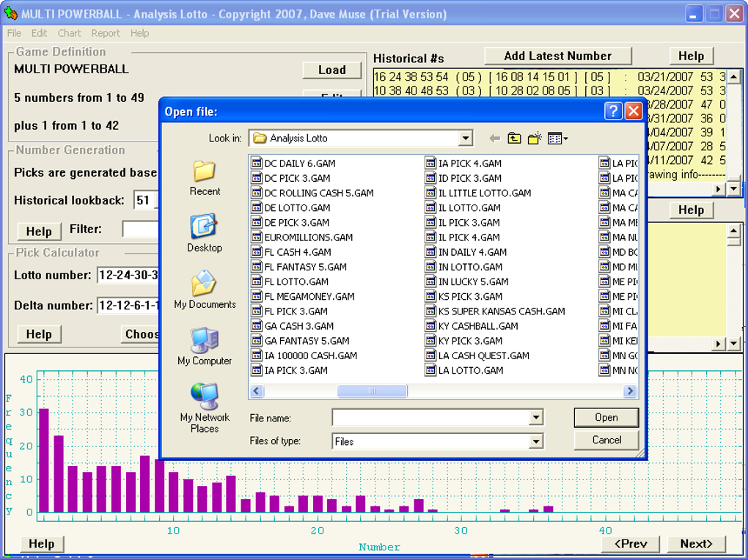Click the file list scroll right arrow
Screen dimensions: 748x560
tap(630, 391)
